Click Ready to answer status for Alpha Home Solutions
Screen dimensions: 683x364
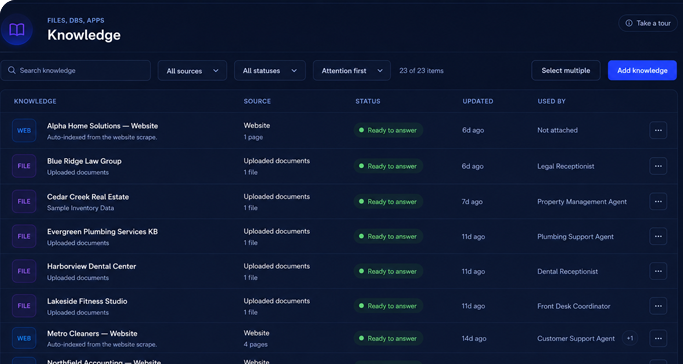point(388,130)
